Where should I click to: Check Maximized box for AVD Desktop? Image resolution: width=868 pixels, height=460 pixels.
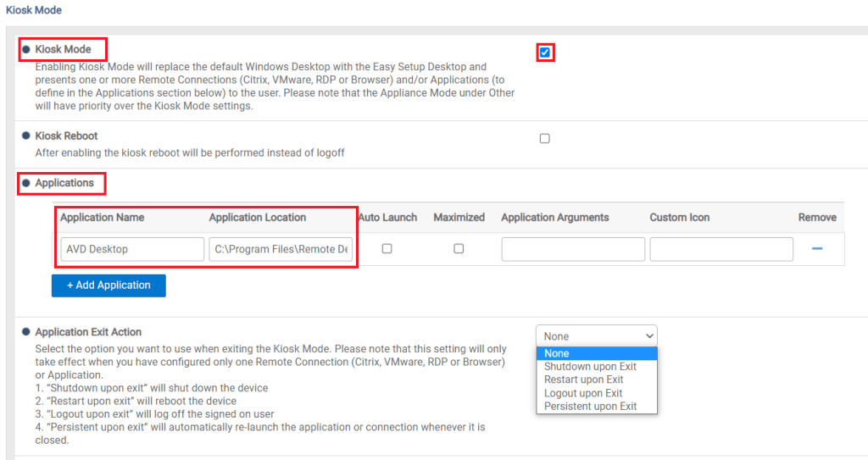point(459,249)
